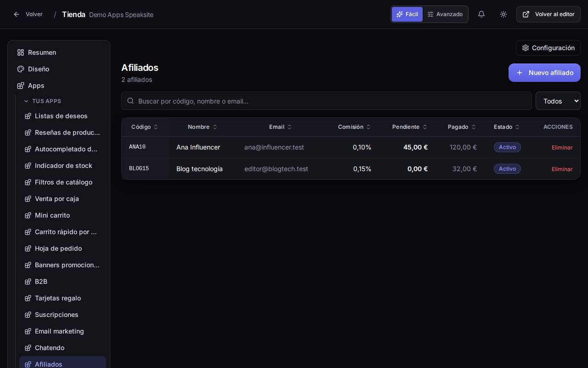Click the Nuevo afiliado button
Viewport: 588px width, 368px height.
coord(544,73)
